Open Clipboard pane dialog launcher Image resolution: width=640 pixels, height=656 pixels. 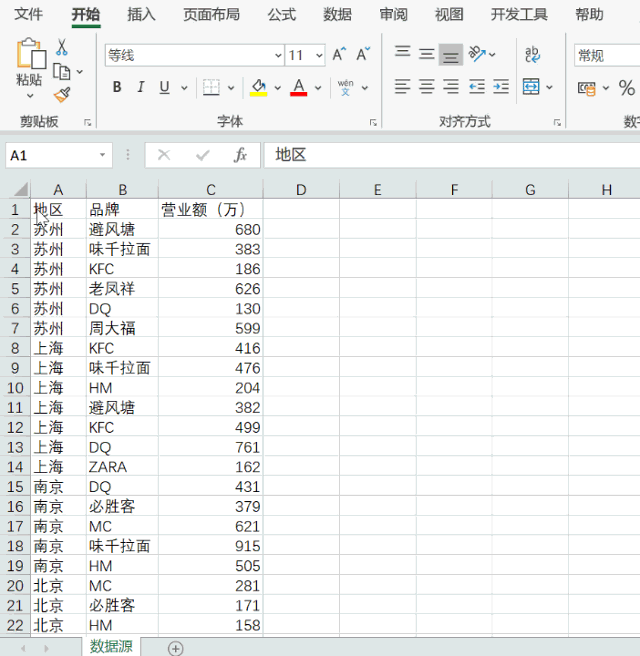pyautogui.click(x=87, y=123)
